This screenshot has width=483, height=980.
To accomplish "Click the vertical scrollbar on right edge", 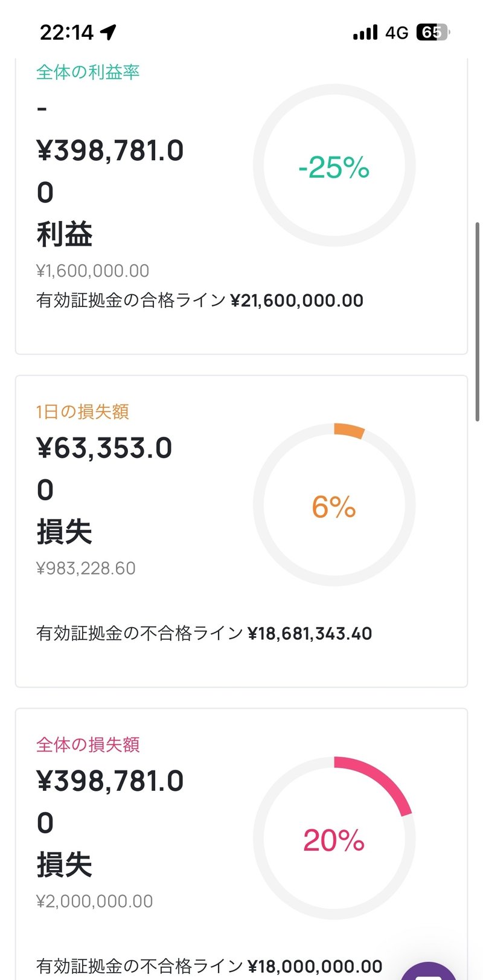I will coord(478,321).
